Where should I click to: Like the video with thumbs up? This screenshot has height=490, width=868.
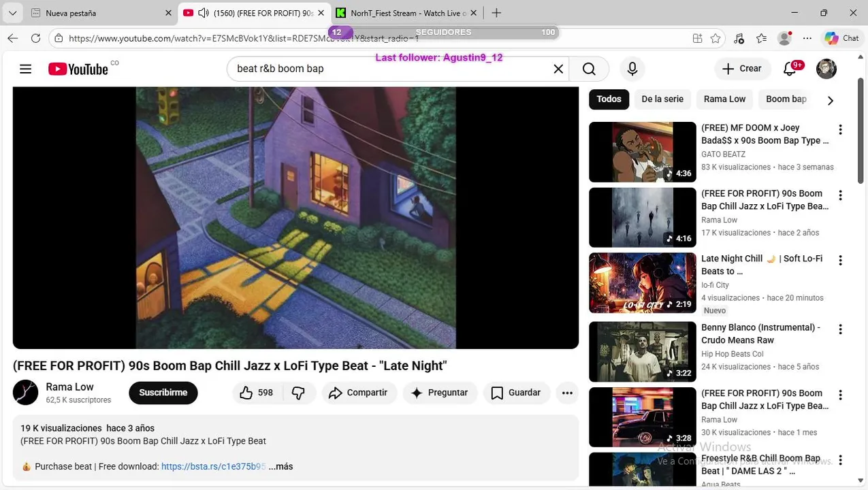tap(256, 393)
